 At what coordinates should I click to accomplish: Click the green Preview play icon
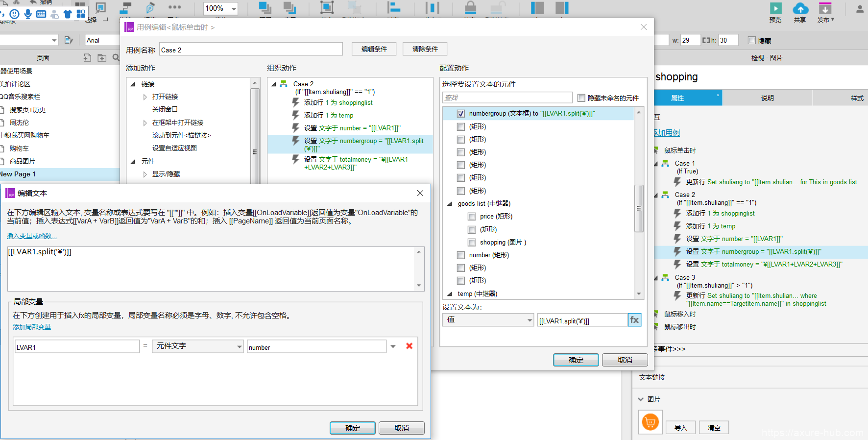click(x=775, y=8)
